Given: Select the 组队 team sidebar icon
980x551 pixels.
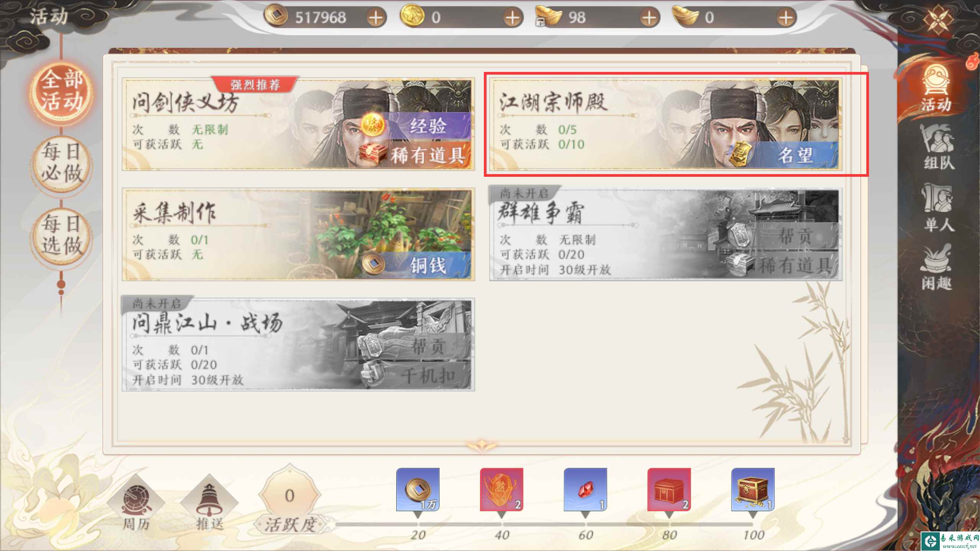Looking at the screenshot, I should (937, 147).
